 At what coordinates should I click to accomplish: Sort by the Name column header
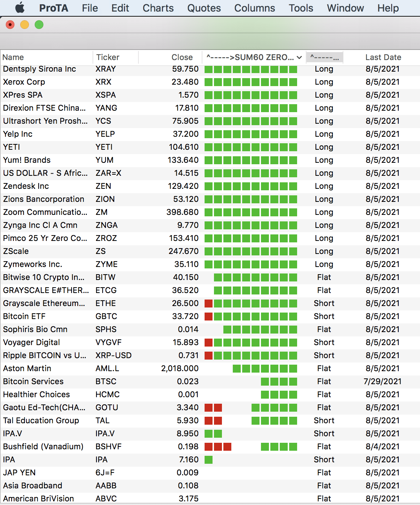click(46, 57)
